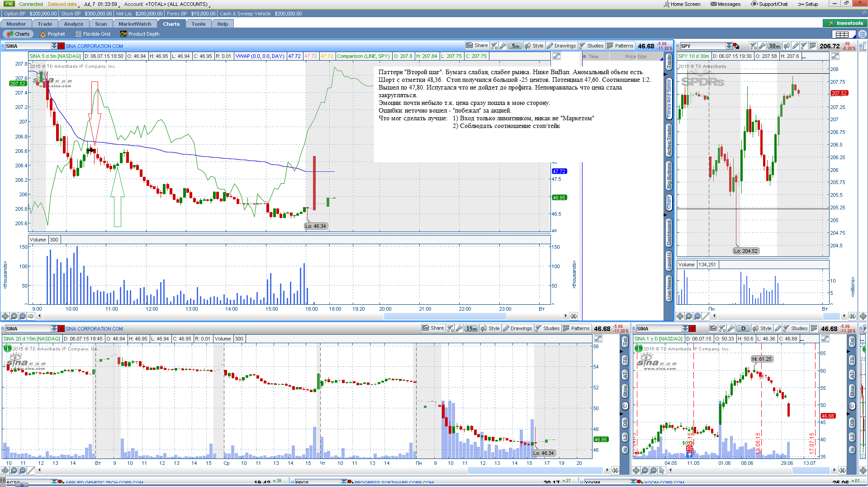Click the zoom in icon under top SINA chart
The width and height of the screenshot is (868, 487).
(x=14, y=316)
